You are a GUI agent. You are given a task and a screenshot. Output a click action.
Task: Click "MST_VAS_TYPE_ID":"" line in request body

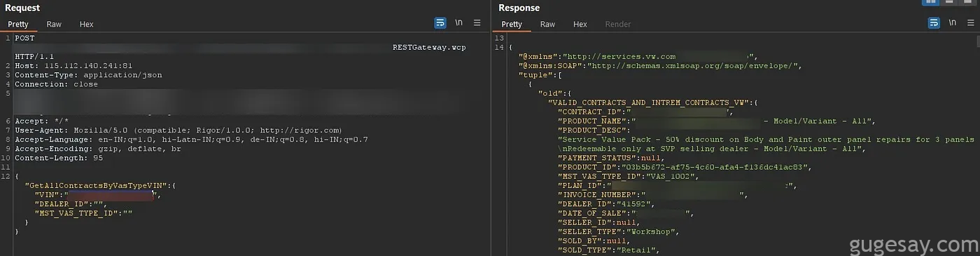coord(84,213)
